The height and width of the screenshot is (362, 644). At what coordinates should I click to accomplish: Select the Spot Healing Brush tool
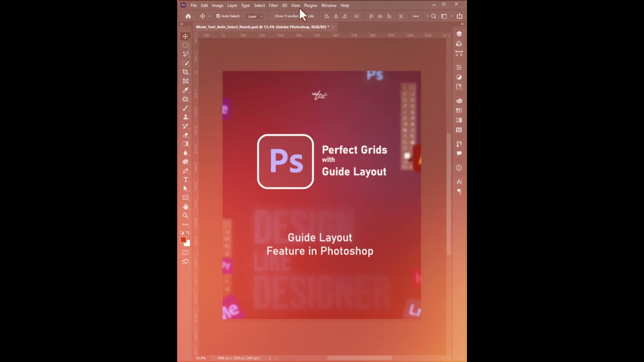[185, 99]
